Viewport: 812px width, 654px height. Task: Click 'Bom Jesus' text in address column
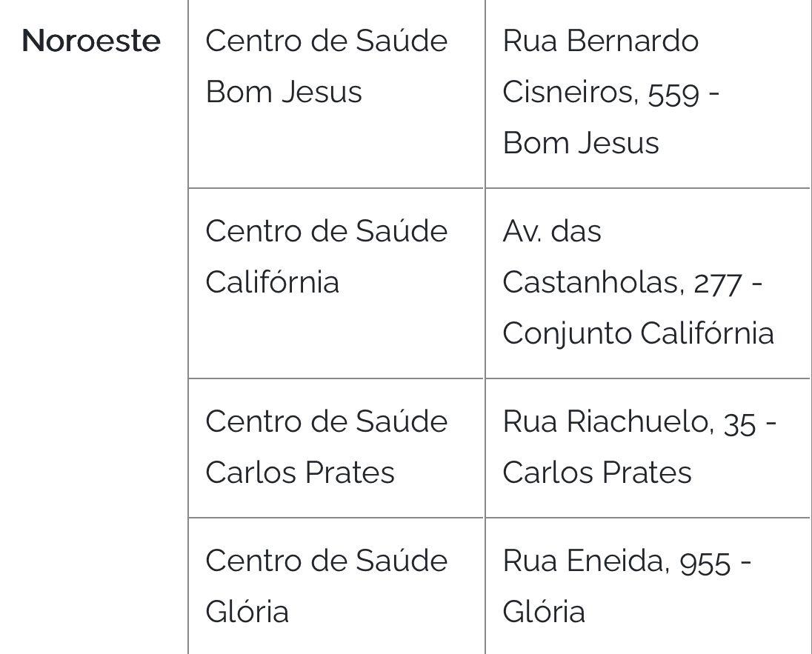point(581,143)
